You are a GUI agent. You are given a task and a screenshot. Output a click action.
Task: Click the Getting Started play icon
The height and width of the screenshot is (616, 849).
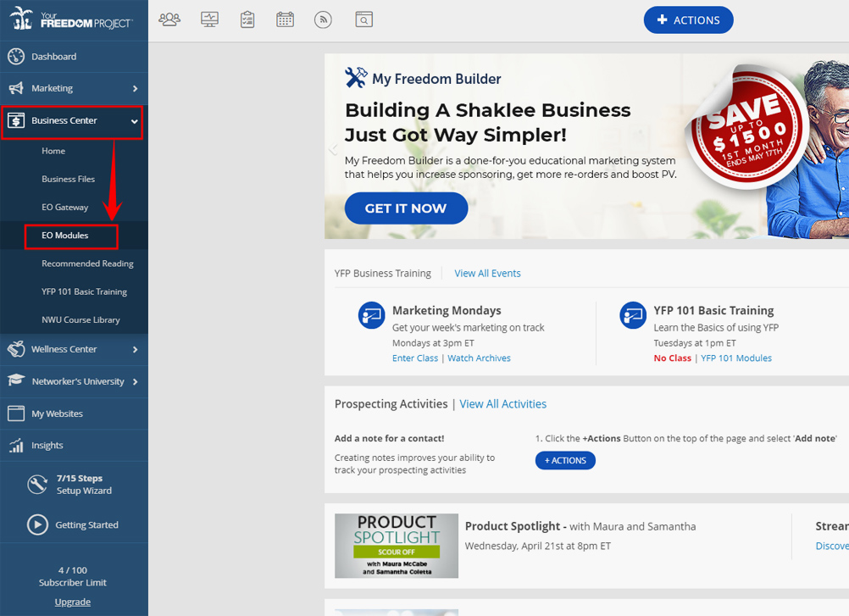pos(37,524)
